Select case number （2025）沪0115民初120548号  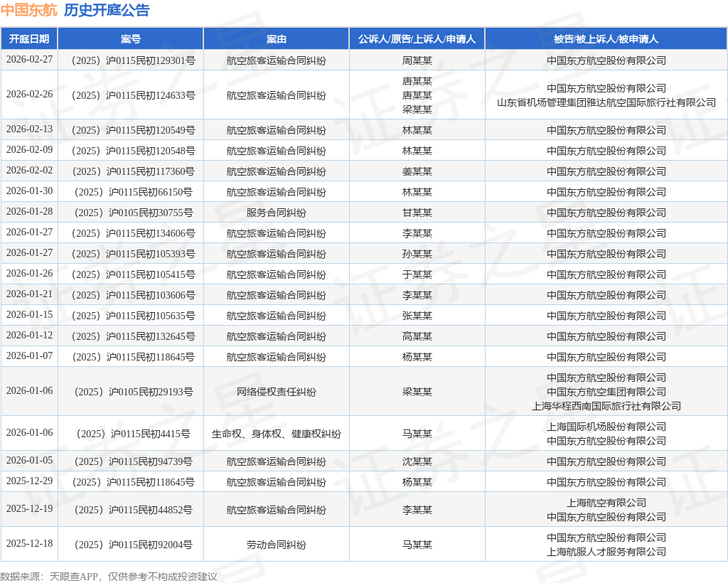[131, 151]
